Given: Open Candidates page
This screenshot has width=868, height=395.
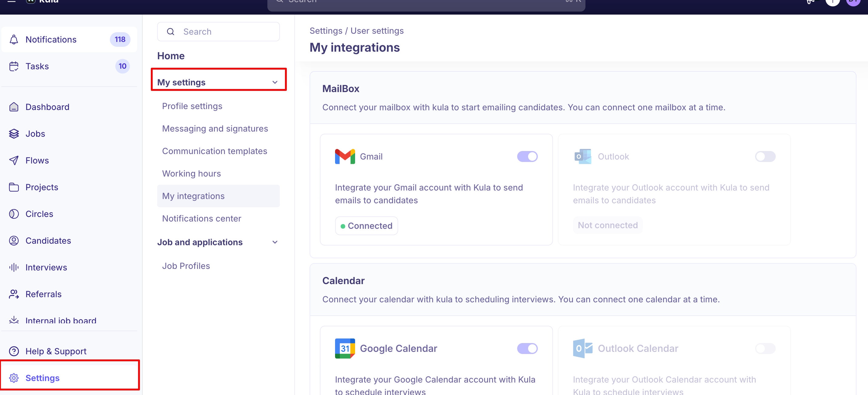Looking at the screenshot, I should coord(70,241).
